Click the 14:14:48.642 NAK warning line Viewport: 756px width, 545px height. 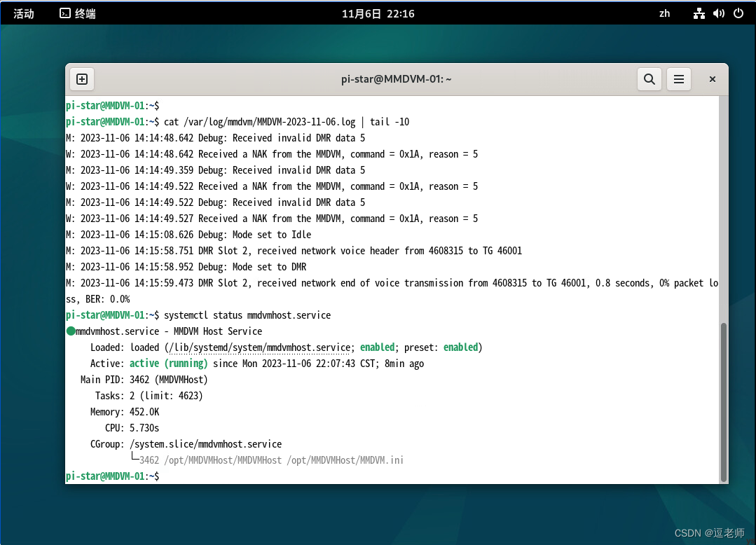[x=271, y=154]
